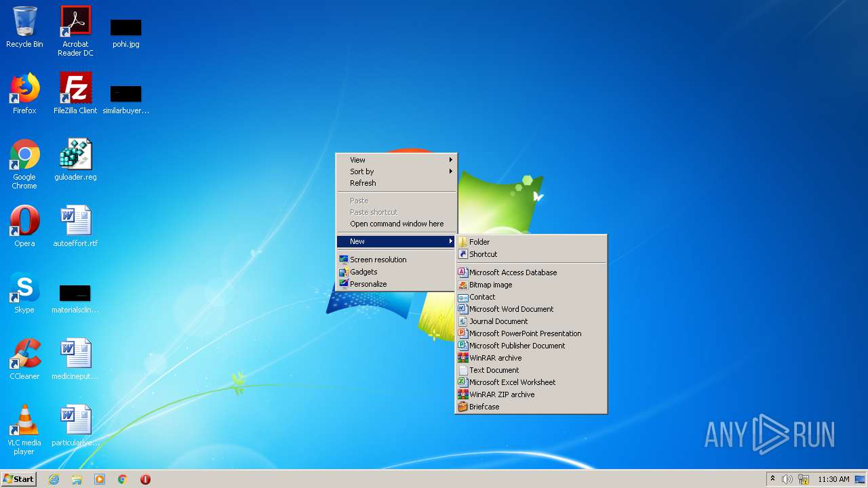868x488 pixels.
Task: Open Screen resolution from context menu
Action: [396, 260]
